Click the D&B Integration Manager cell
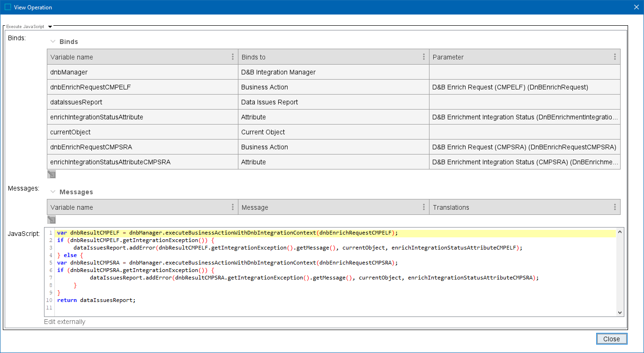The height and width of the screenshot is (353, 644). (x=333, y=72)
